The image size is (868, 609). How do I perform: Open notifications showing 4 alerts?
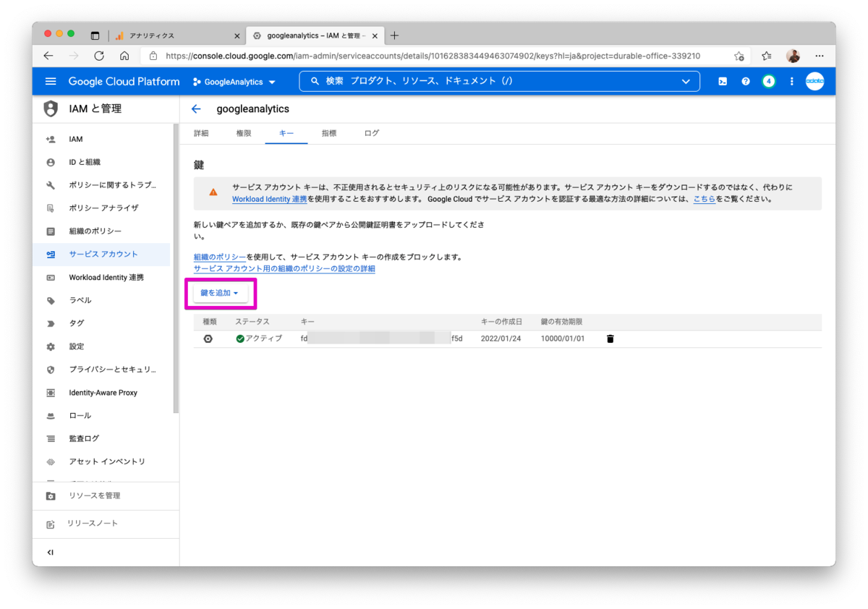[x=768, y=81]
